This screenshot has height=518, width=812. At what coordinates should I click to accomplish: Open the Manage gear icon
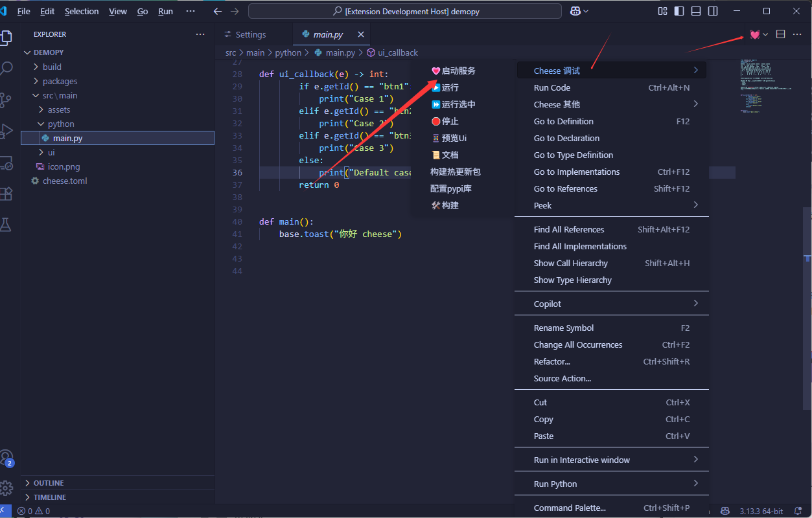click(6, 488)
